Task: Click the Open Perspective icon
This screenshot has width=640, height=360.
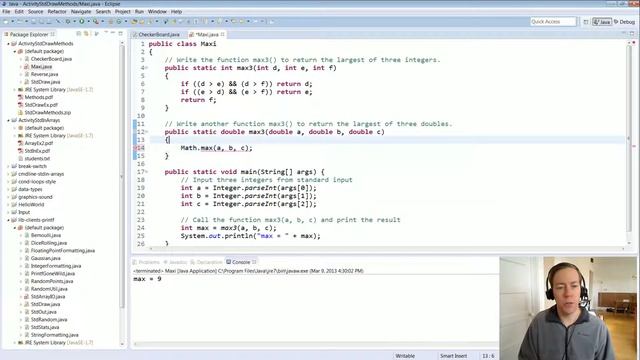Action: (586, 22)
